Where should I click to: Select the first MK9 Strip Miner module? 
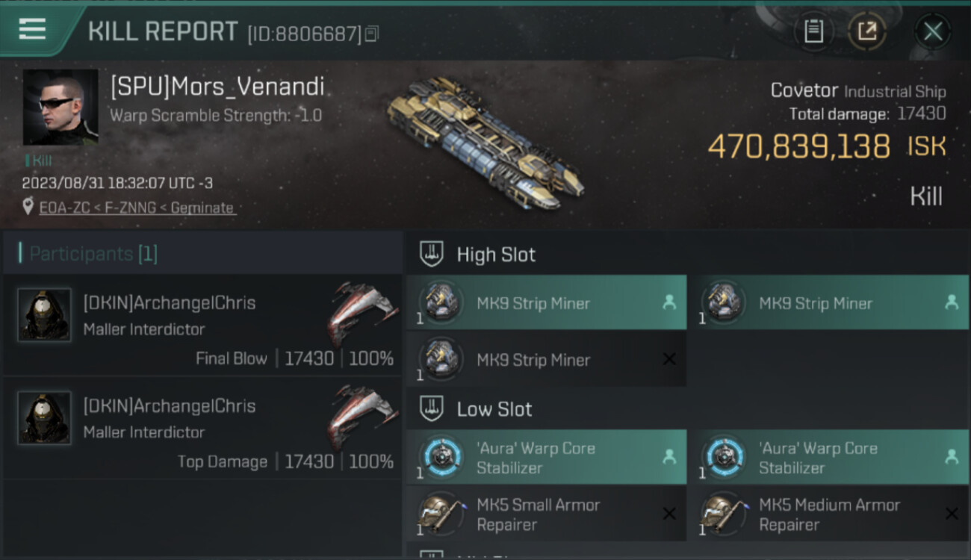(x=546, y=303)
